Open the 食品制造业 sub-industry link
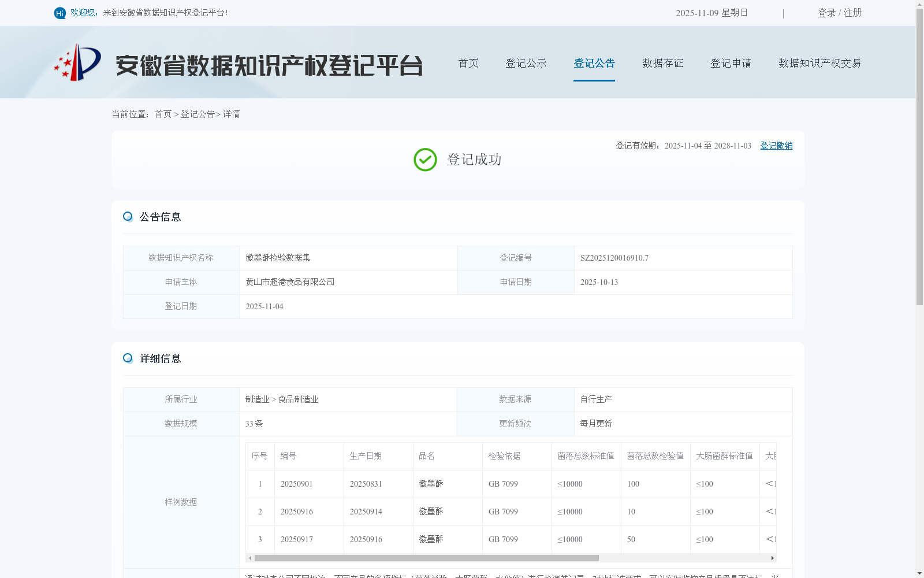Viewport: 924px width, 578px height. (297, 399)
